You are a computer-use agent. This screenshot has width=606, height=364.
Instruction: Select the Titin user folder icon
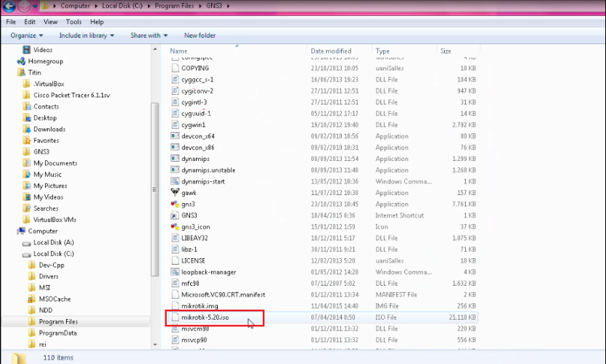(x=21, y=73)
